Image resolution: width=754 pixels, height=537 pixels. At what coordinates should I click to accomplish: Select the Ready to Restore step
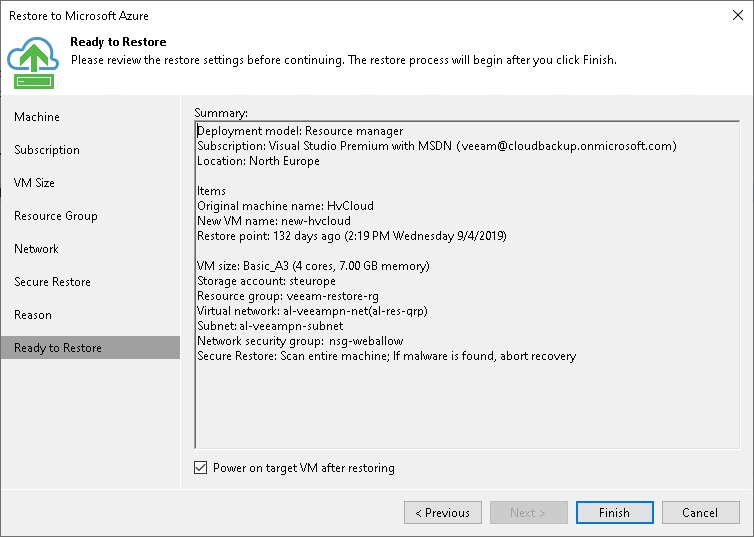[x=90, y=348]
